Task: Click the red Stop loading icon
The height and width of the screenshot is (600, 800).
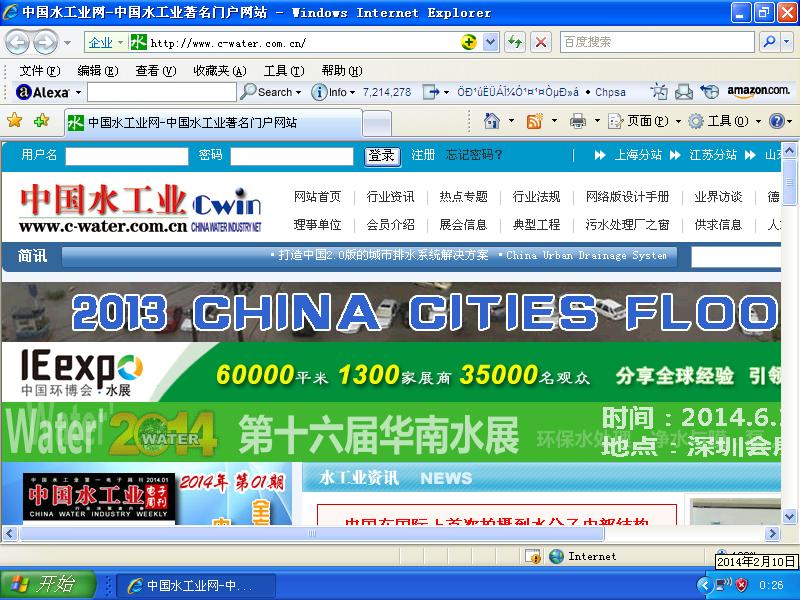Action: [541, 42]
